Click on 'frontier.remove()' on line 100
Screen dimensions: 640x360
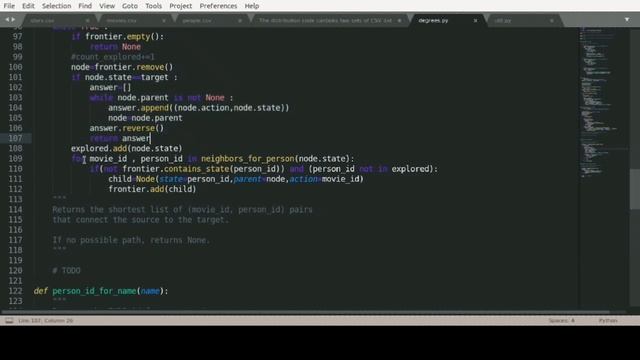[134, 67]
